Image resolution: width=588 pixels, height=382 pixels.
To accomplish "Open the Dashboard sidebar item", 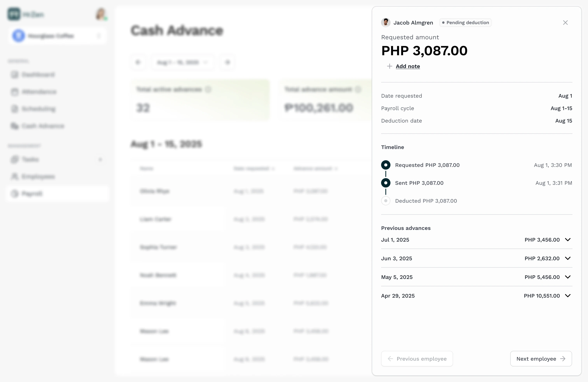I will (x=38, y=75).
